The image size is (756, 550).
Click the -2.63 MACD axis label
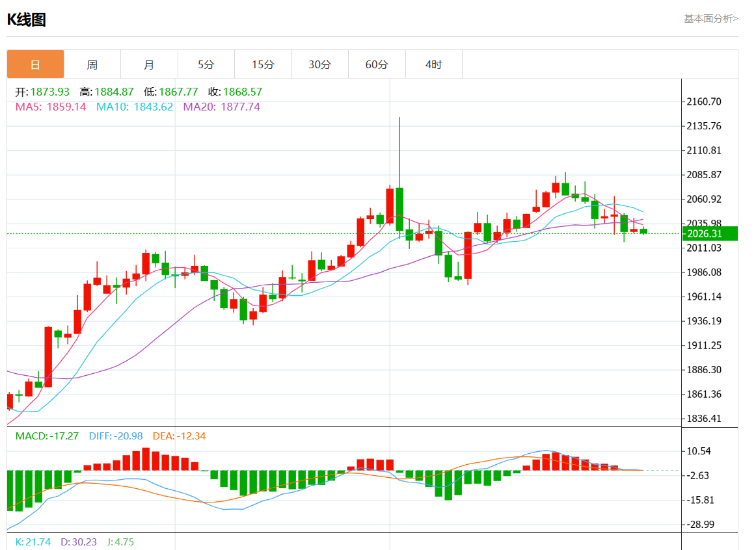[697, 476]
